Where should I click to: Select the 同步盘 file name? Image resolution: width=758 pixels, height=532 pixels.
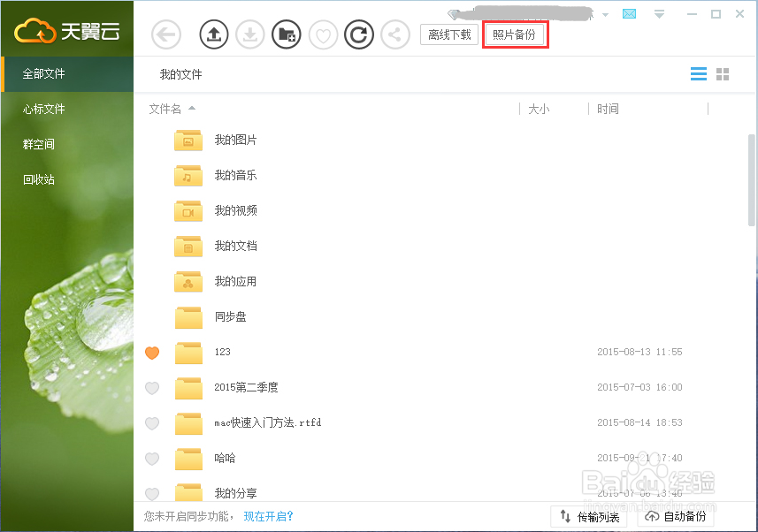click(231, 317)
